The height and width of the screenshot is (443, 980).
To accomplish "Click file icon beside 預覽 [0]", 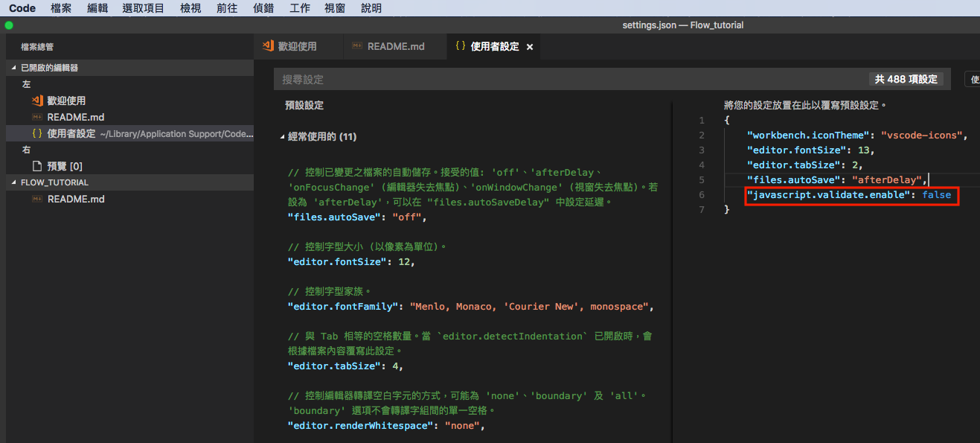I will pos(37,166).
